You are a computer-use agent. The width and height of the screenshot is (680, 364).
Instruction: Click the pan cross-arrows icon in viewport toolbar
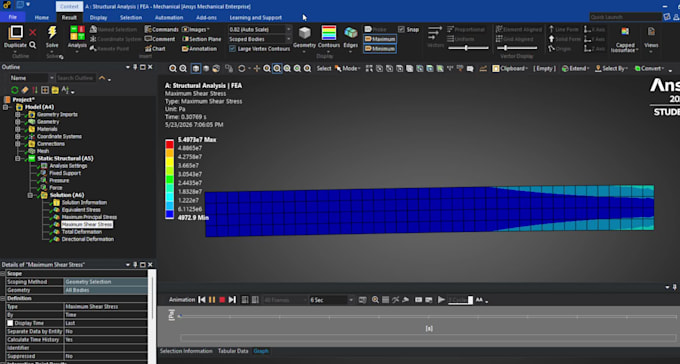[x=257, y=69]
